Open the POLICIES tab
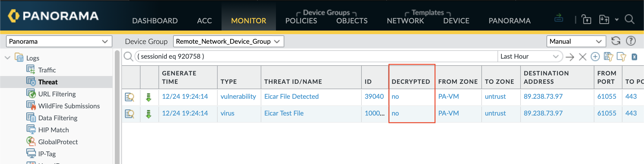Viewport: 644px width, 164px height. [x=301, y=21]
